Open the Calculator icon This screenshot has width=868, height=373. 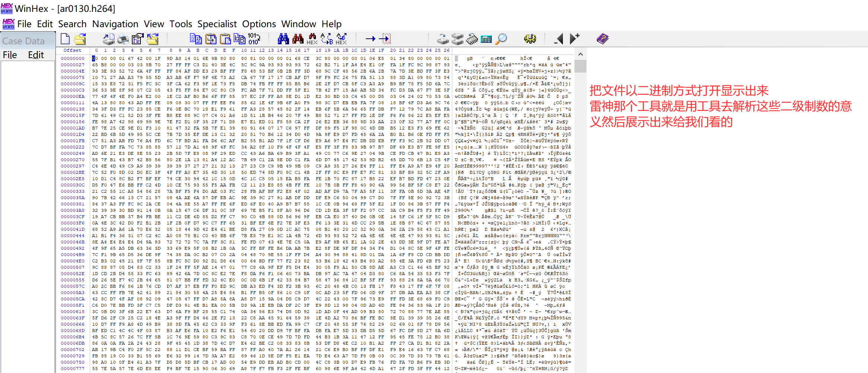point(486,39)
